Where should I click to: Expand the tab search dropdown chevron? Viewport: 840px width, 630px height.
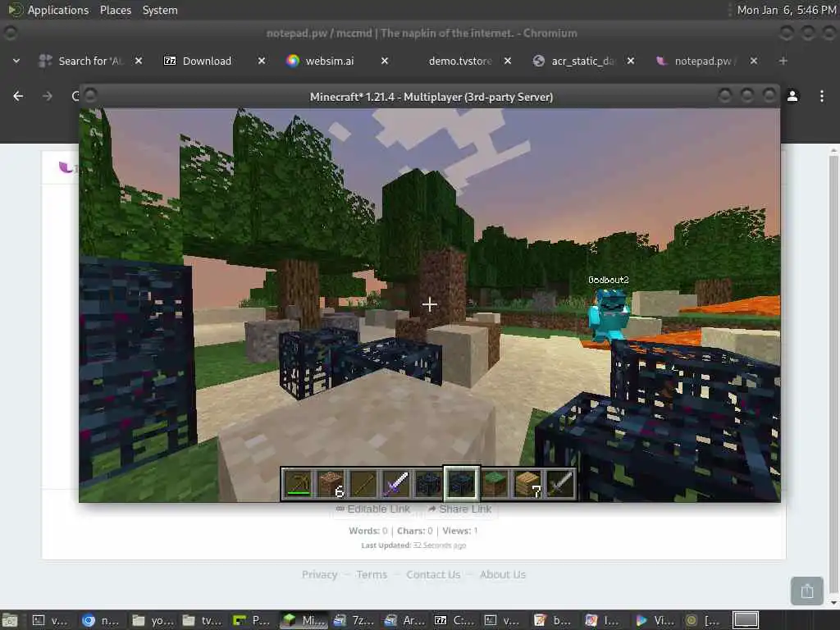pyautogui.click(x=16, y=61)
